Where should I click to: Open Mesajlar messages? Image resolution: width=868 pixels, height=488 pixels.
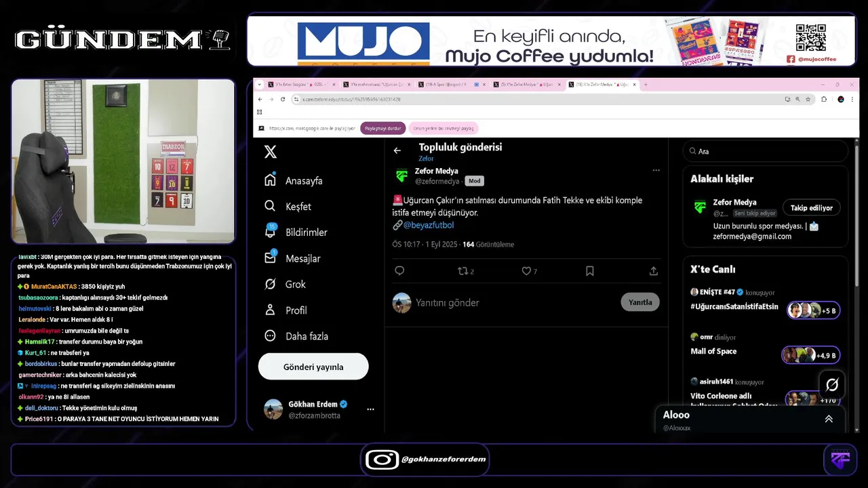[292, 258]
